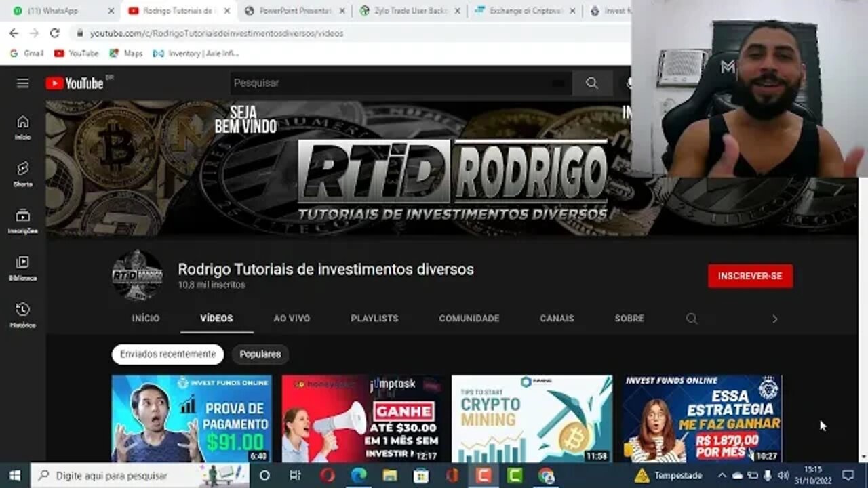The width and height of the screenshot is (868, 488).
Task: Open Chrome from the taskbar
Action: click(546, 475)
